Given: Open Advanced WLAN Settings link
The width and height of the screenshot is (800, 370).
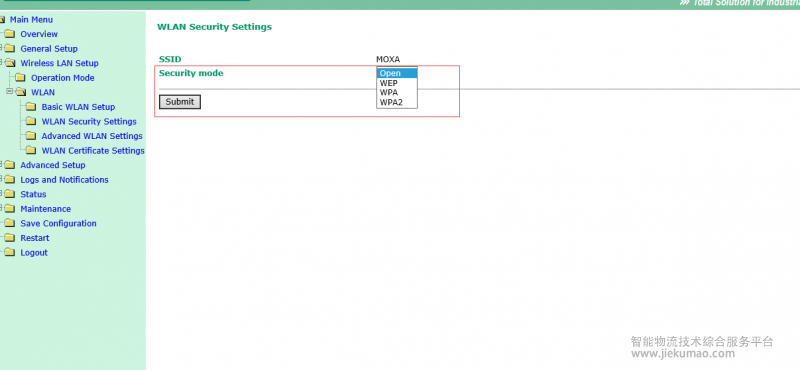Looking at the screenshot, I should point(92,136).
